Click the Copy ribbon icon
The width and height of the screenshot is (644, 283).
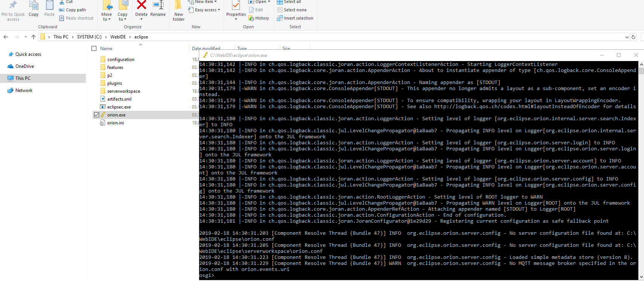34,5
